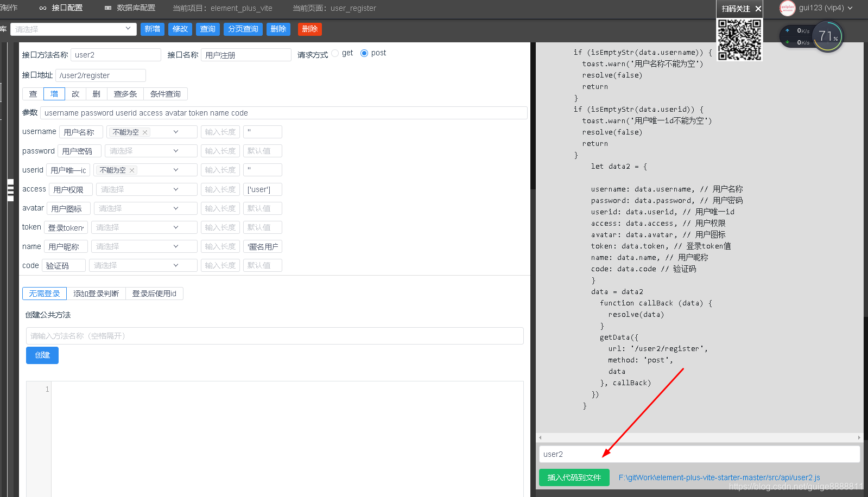Image resolution: width=868 pixels, height=497 pixels.
Task: Expand the code validation dropdown
Action: pos(176,265)
